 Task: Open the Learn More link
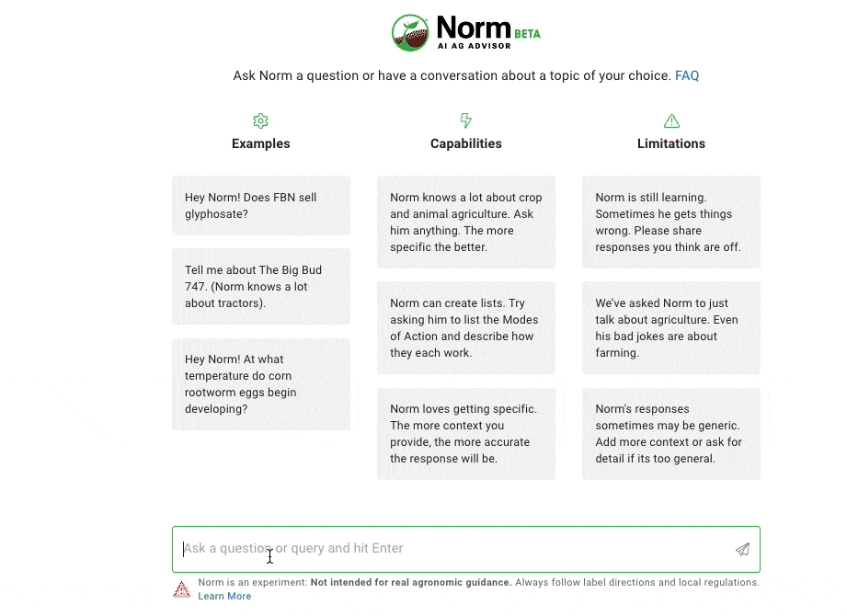224,596
